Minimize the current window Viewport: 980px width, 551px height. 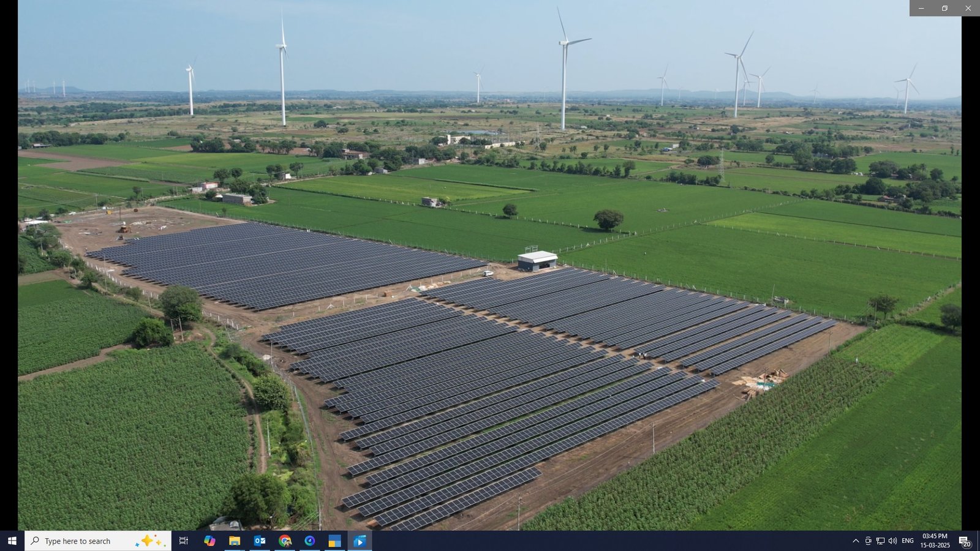[920, 8]
